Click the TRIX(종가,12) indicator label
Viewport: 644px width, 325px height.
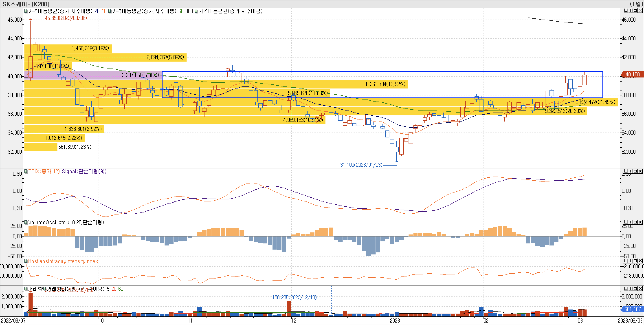click(44, 172)
